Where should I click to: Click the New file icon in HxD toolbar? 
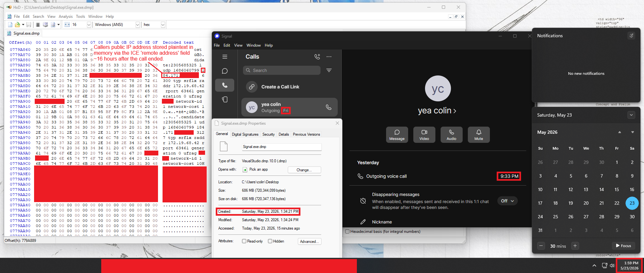(x=10, y=25)
